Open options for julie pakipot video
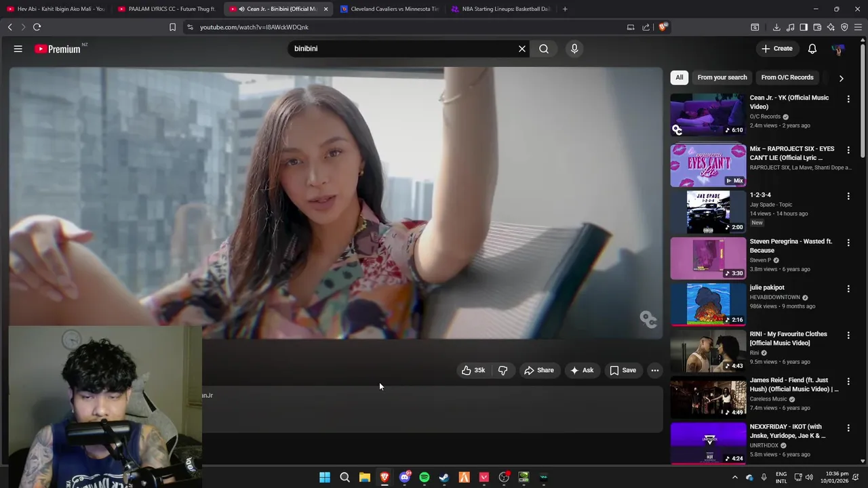This screenshot has height=488, width=868. click(x=848, y=289)
